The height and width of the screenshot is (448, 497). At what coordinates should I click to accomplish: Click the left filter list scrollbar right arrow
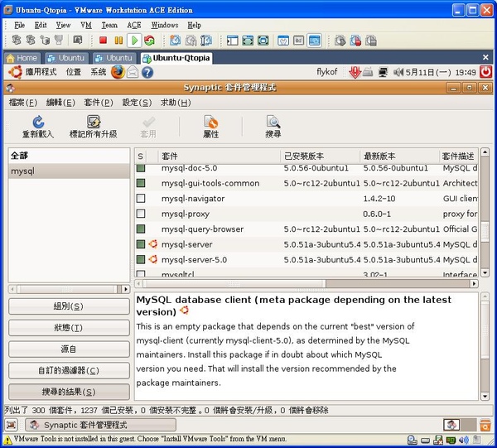[x=126, y=289]
